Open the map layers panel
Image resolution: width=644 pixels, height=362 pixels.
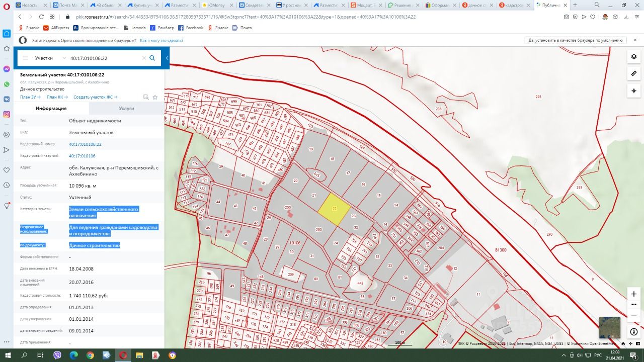(x=633, y=57)
